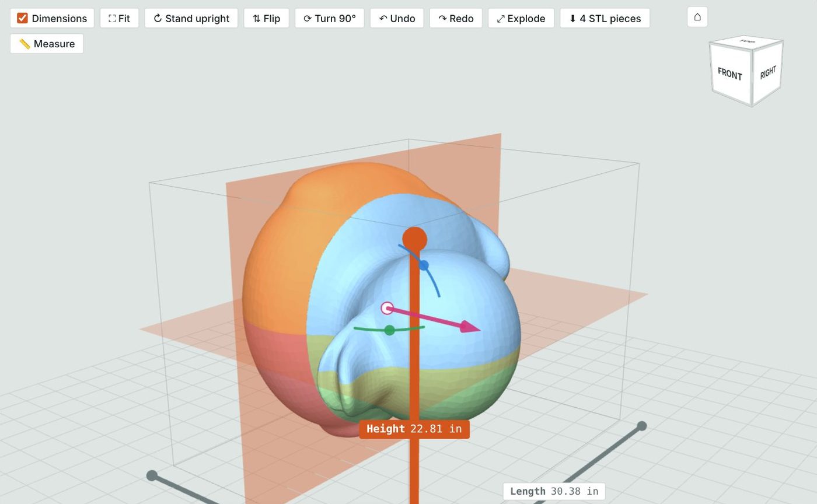Click the orange height gauge top knob

[x=414, y=239]
